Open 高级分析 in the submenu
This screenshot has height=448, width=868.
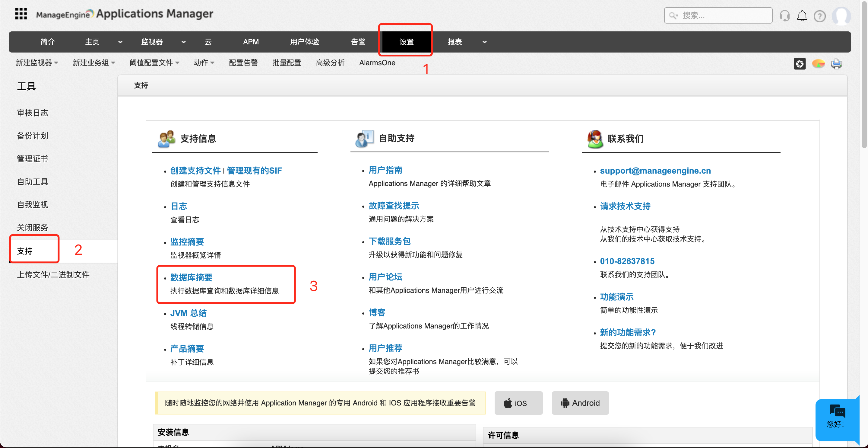[x=330, y=63]
